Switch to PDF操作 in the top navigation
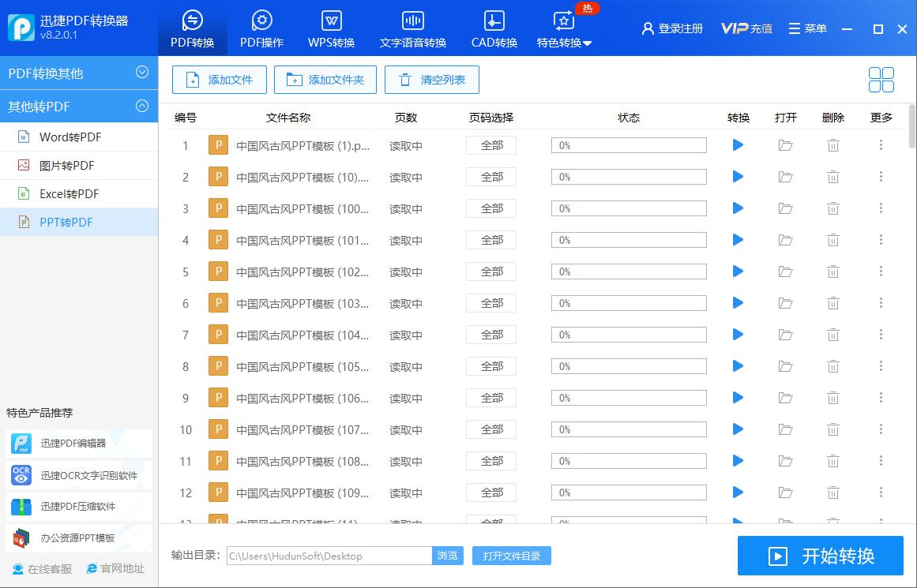The height and width of the screenshot is (588, 917). [x=261, y=28]
